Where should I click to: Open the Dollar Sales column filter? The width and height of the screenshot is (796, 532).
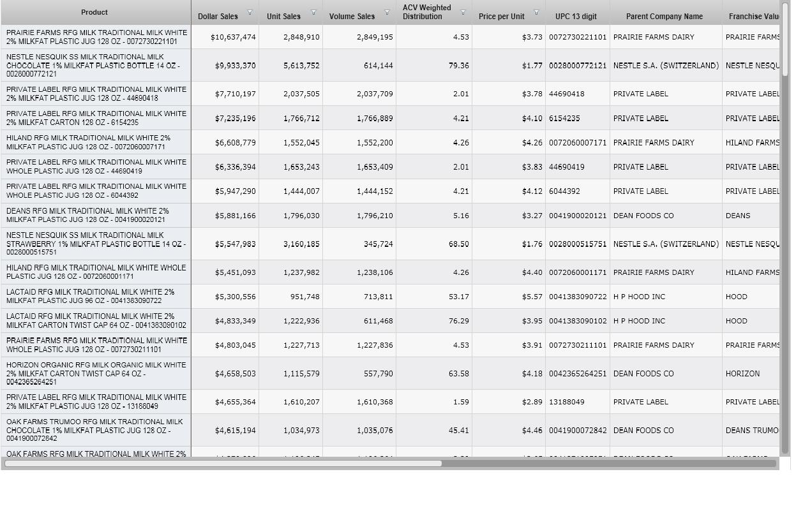click(250, 13)
